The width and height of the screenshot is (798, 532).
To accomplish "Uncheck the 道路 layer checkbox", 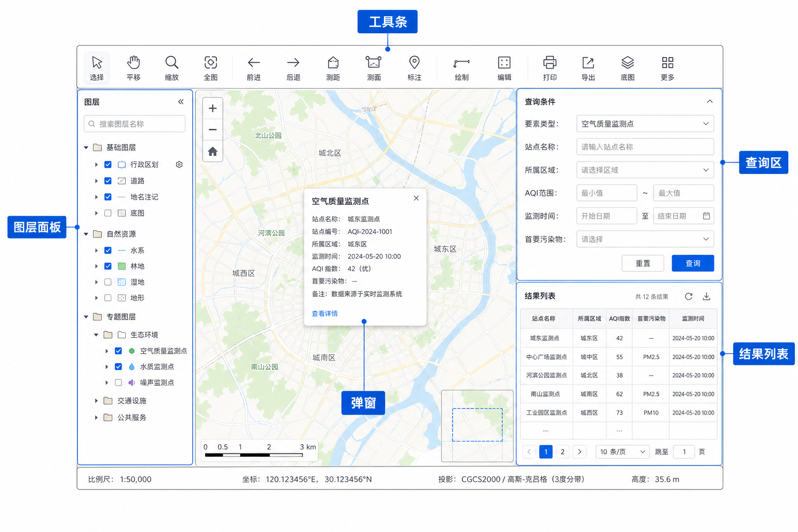I will pyautogui.click(x=108, y=181).
